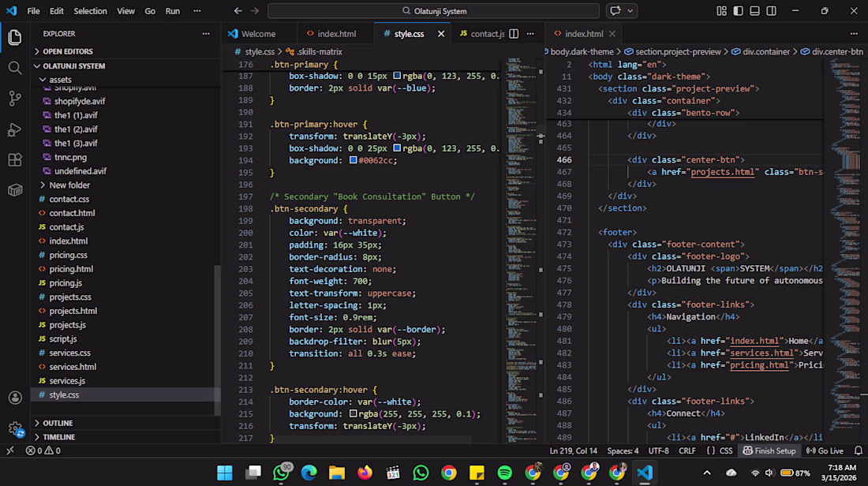This screenshot has height=486, width=868.
Task: Toggle the primary side bar layout button
Action: coord(739,11)
